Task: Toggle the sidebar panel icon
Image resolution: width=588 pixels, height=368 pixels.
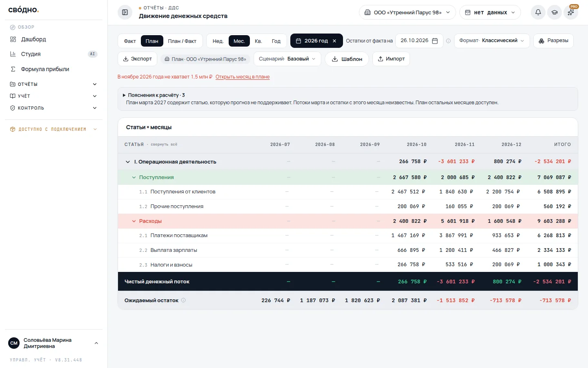Action: point(125,12)
